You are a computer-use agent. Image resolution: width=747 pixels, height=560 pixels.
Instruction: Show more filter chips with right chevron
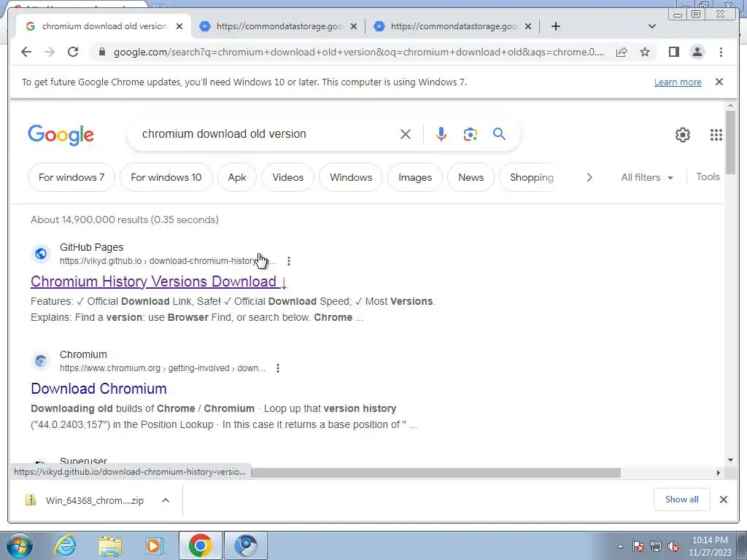[x=589, y=177]
